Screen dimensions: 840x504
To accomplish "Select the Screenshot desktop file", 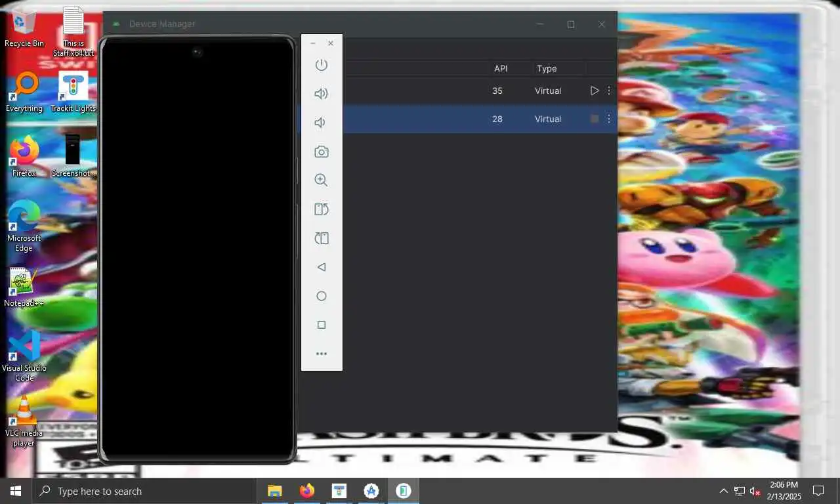I will [73, 156].
